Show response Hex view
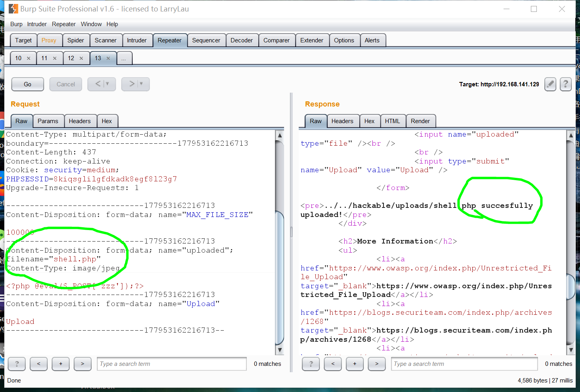This screenshot has width=580, height=392. [x=369, y=121]
